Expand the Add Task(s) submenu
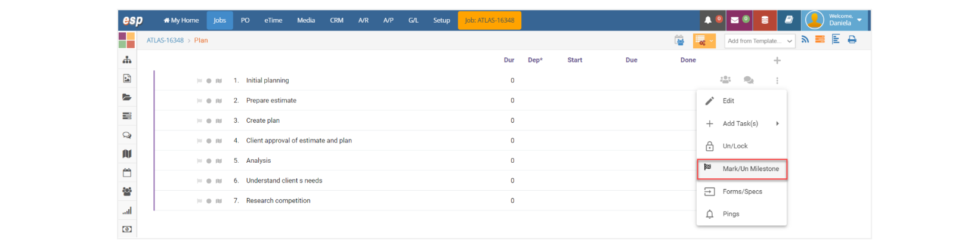 [x=742, y=123]
